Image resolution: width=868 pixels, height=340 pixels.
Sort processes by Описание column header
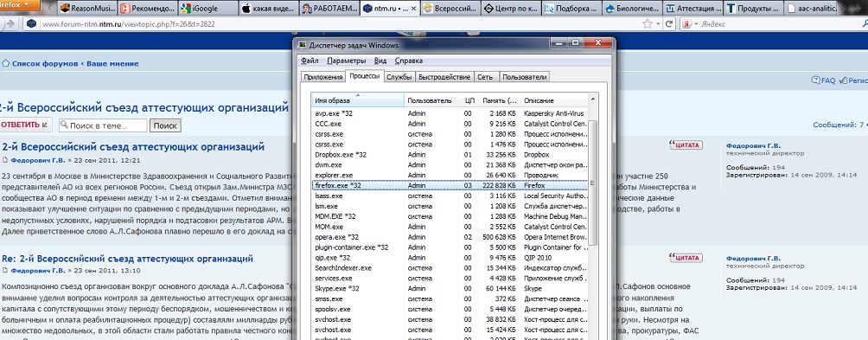pos(554,100)
